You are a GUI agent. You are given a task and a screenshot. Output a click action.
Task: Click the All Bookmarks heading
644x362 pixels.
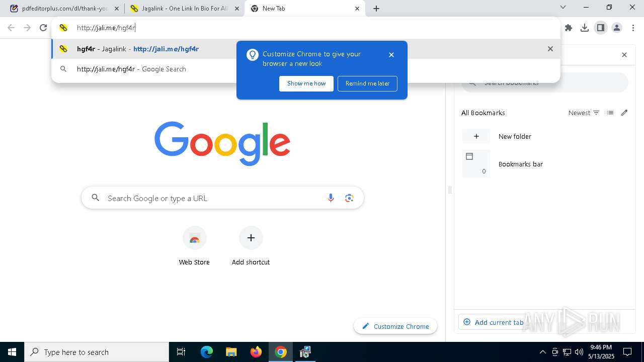pos(483,113)
